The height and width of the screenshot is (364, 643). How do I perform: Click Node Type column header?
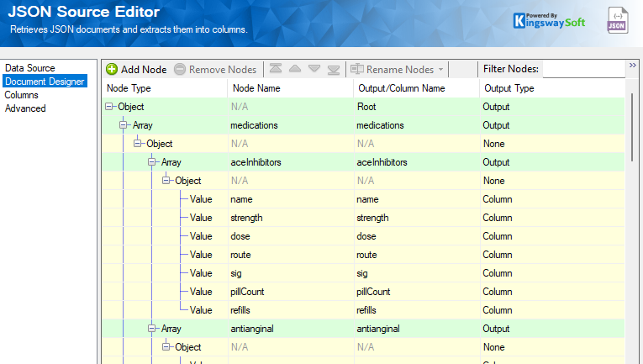pyautogui.click(x=165, y=88)
